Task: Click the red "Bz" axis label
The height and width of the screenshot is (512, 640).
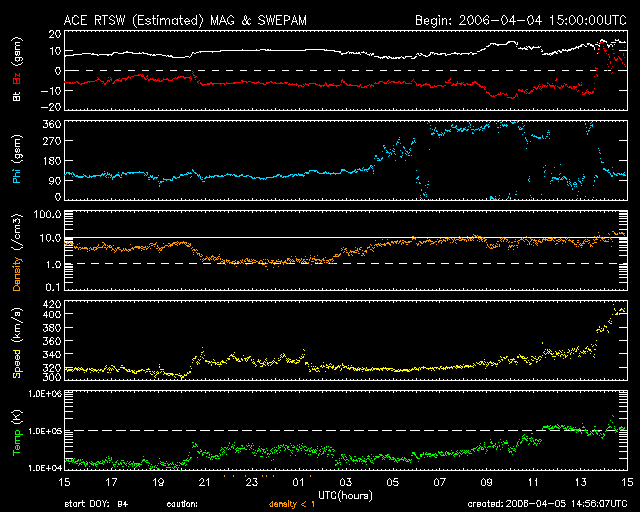Action: (x=17, y=78)
